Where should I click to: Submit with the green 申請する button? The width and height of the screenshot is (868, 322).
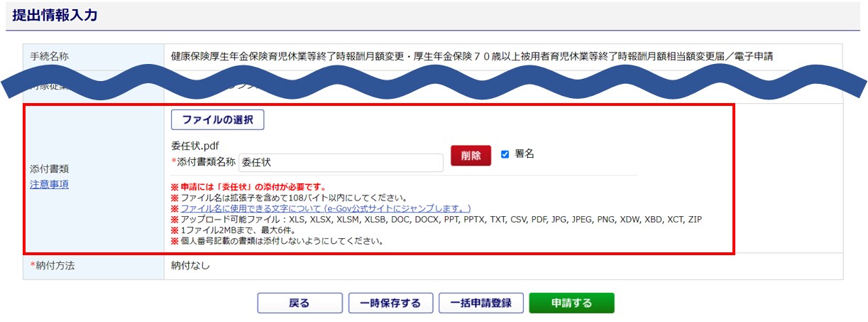click(x=571, y=304)
